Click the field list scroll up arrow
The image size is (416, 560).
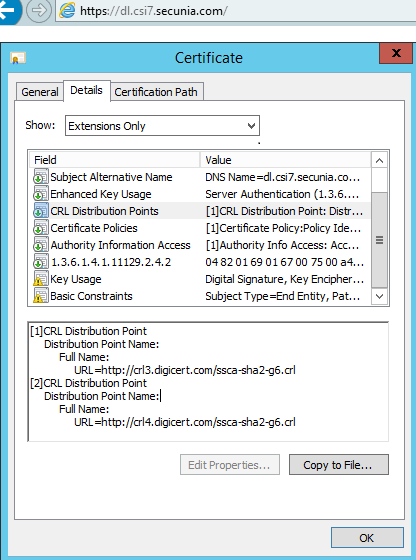click(379, 161)
